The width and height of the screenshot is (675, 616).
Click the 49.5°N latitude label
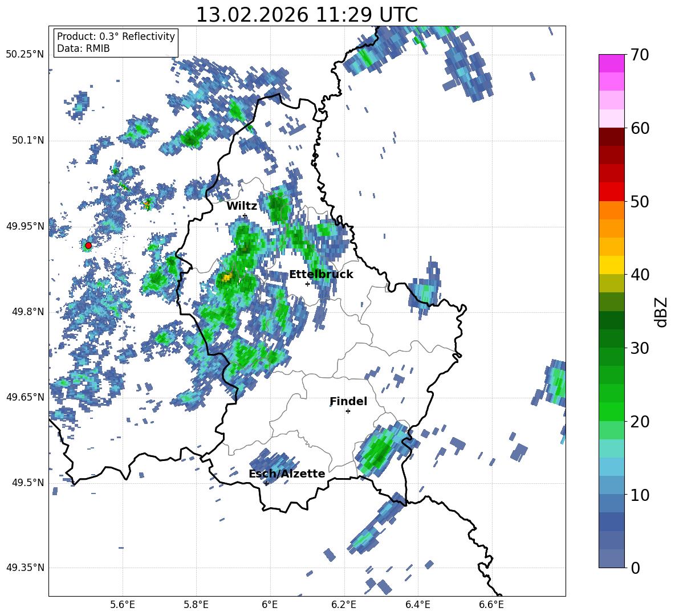pos(27,483)
